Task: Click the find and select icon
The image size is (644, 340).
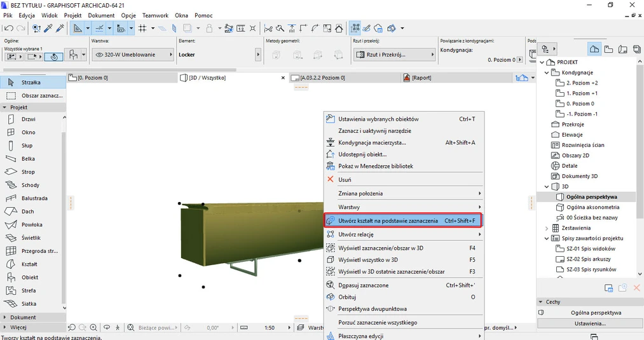Action: [36, 29]
